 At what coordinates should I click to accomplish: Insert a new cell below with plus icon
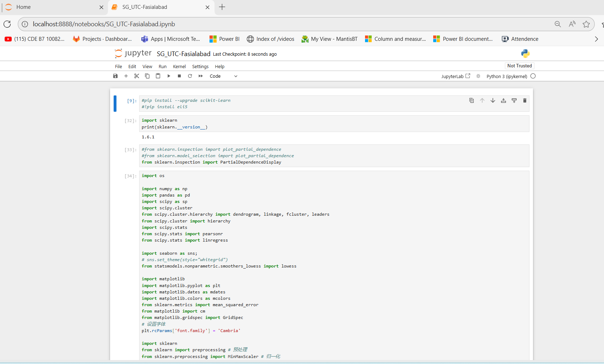tap(126, 76)
